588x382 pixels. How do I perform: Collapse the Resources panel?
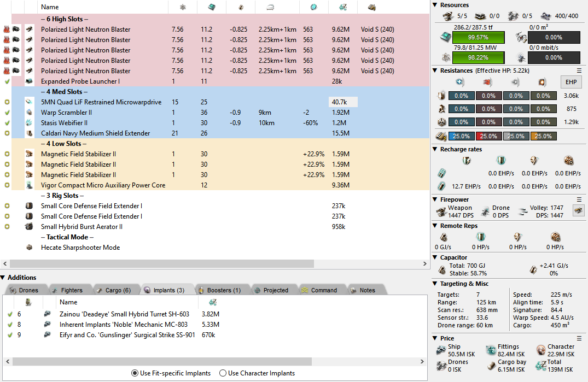435,5
